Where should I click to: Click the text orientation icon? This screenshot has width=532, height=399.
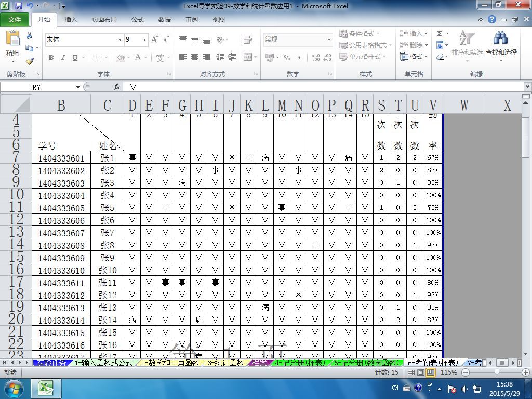(220, 40)
